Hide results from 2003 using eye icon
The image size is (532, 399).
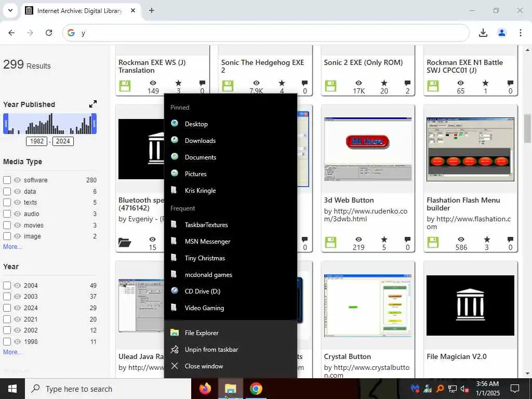pos(17,296)
